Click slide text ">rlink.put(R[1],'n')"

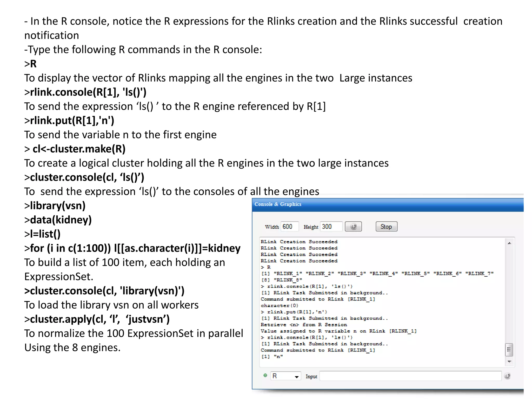click(x=69, y=120)
